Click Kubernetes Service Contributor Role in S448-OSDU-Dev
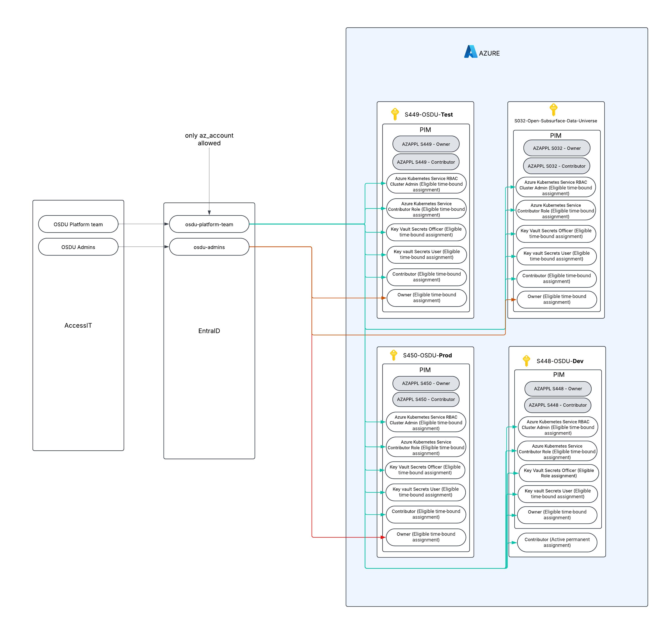Viewport: 672px width, 635px height. pyautogui.click(x=557, y=451)
